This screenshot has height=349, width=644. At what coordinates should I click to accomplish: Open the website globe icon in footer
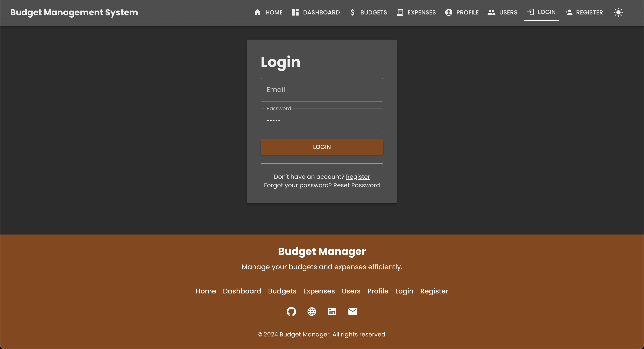pyautogui.click(x=312, y=312)
